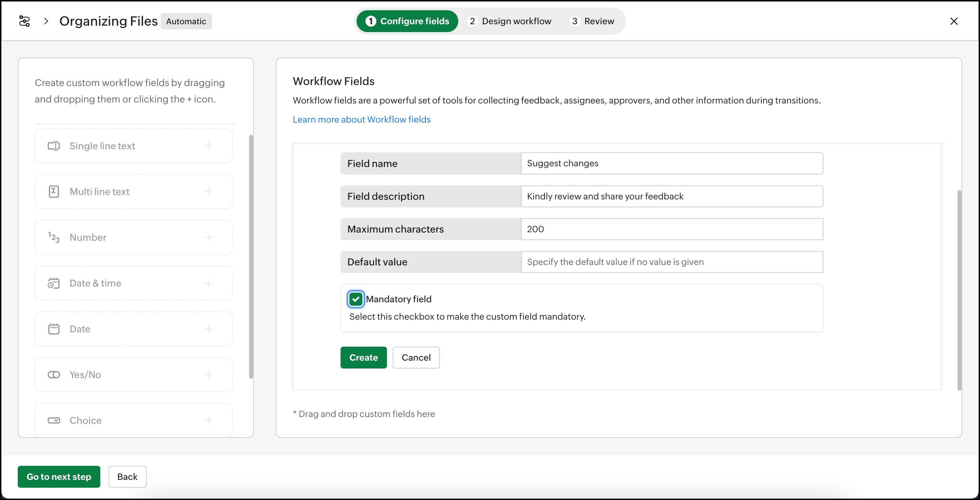Click plus icon beside Number field
The height and width of the screenshot is (500, 980).
pyautogui.click(x=209, y=237)
